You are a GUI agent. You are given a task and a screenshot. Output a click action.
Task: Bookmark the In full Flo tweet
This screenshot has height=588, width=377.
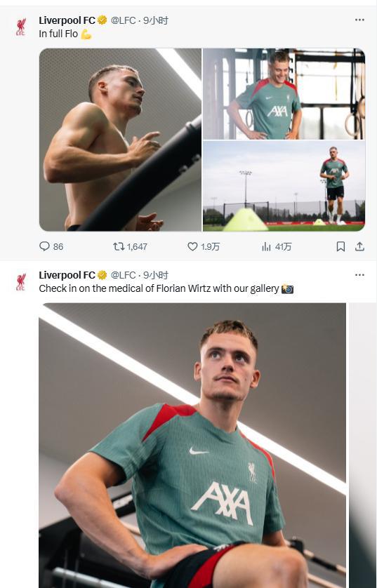[340, 246]
